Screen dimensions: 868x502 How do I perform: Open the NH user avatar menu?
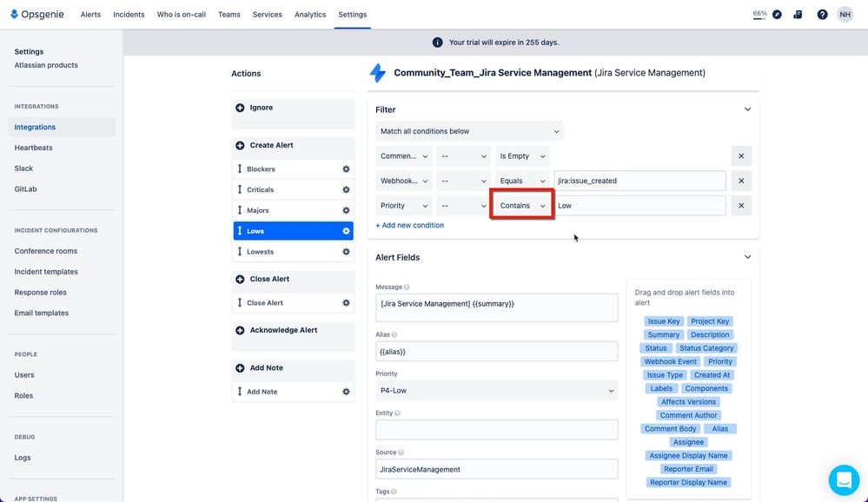[845, 15]
